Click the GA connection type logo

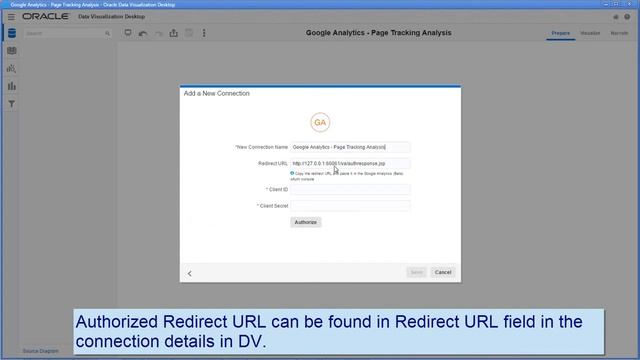320,122
